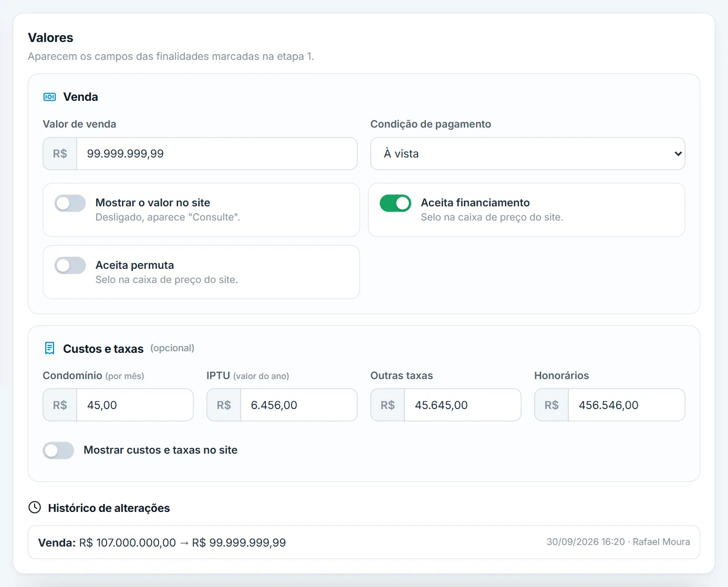Select the IPTU value input
This screenshot has width=728, height=587.
(299, 405)
